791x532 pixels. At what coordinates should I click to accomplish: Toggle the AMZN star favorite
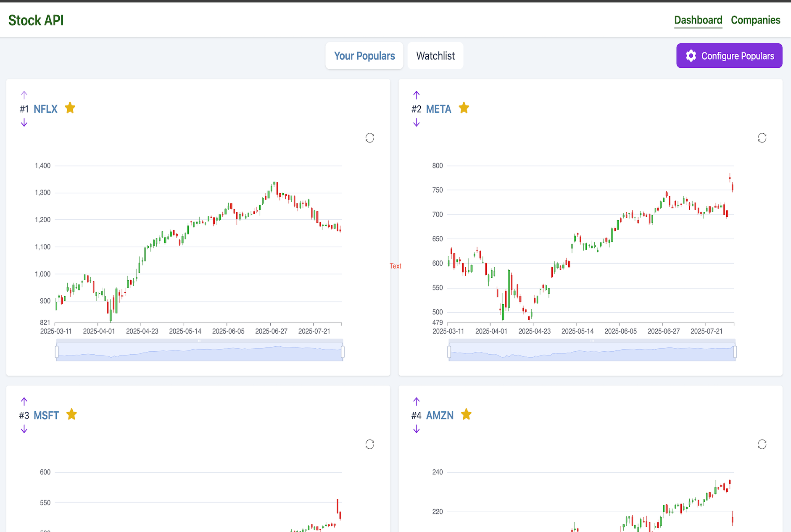coord(467,414)
